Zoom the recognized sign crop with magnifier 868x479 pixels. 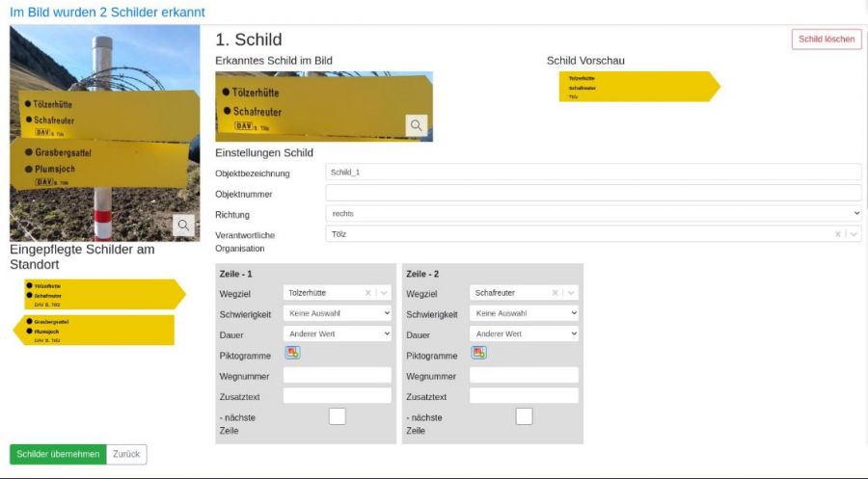pos(416,125)
